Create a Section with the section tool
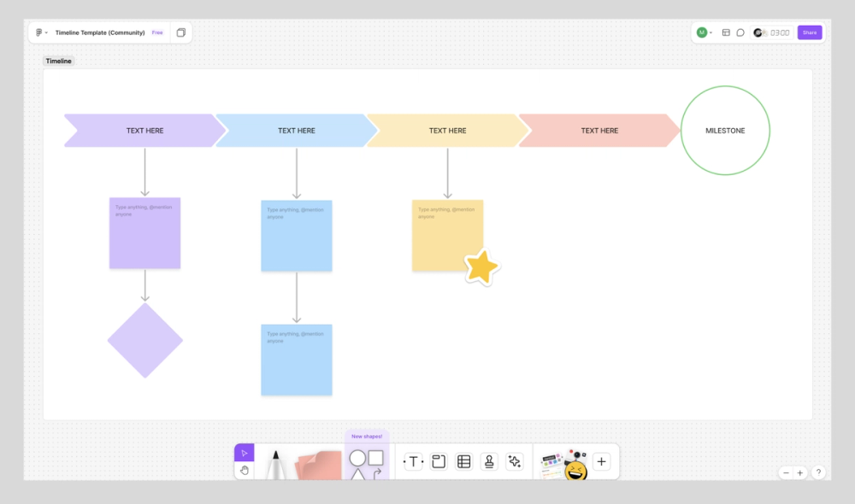Image resolution: width=855 pixels, height=504 pixels. pyautogui.click(x=438, y=460)
